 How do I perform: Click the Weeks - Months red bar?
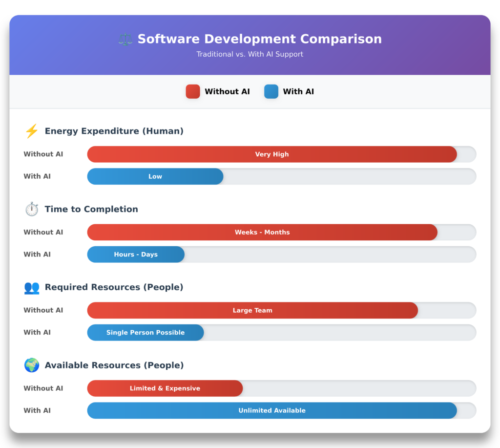[x=262, y=232]
